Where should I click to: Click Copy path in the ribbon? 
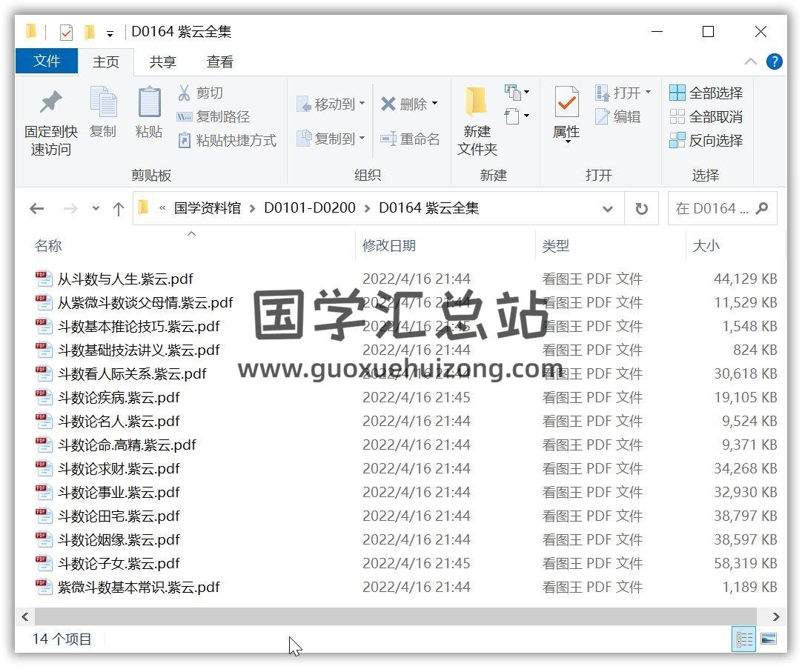[213, 116]
